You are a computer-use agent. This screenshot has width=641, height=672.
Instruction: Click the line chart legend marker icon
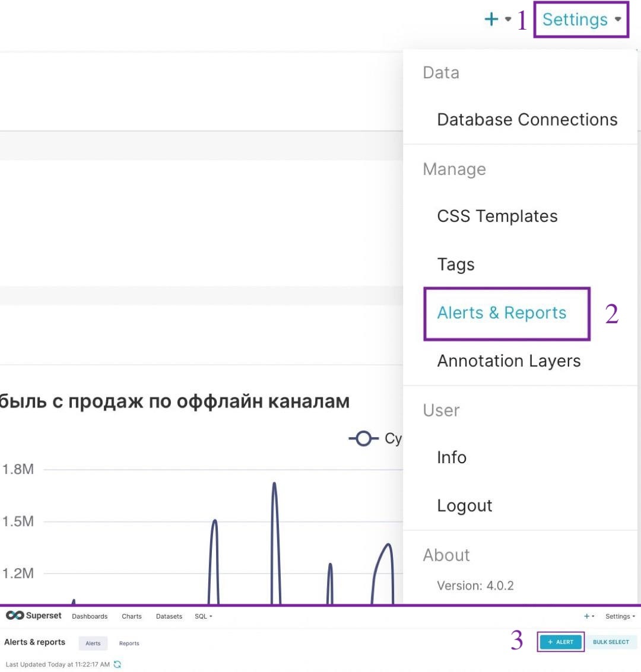(x=363, y=438)
